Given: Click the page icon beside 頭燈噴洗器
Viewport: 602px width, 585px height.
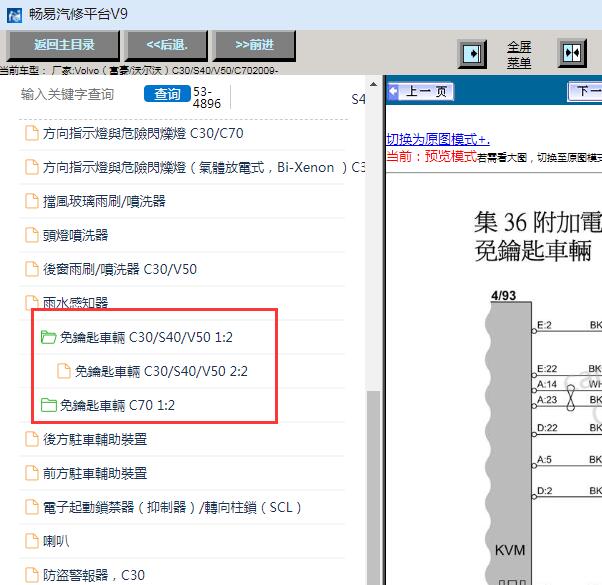Looking at the screenshot, I should 32,235.
